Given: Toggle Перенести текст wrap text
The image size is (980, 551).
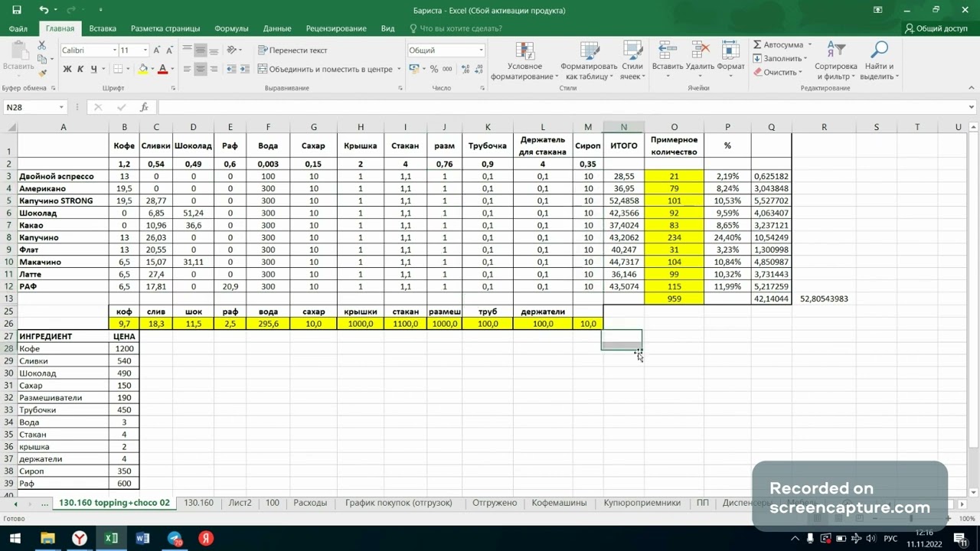Looking at the screenshot, I should [x=292, y=51].
